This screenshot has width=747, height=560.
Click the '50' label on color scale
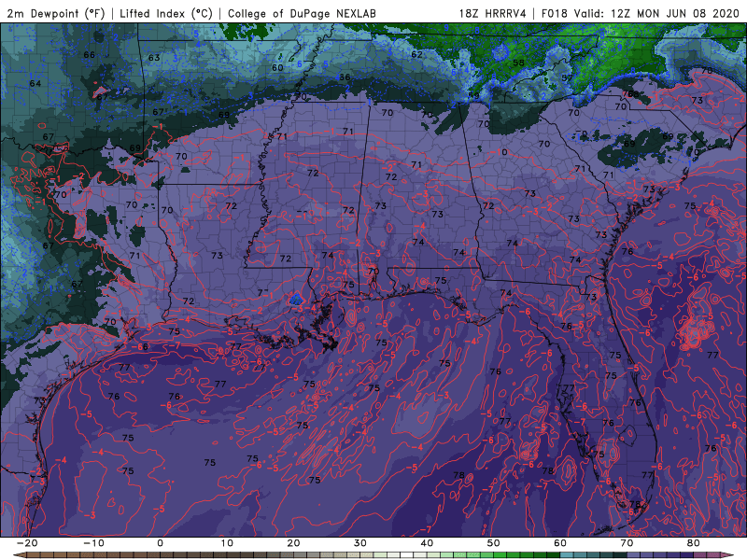click(494, 543)
